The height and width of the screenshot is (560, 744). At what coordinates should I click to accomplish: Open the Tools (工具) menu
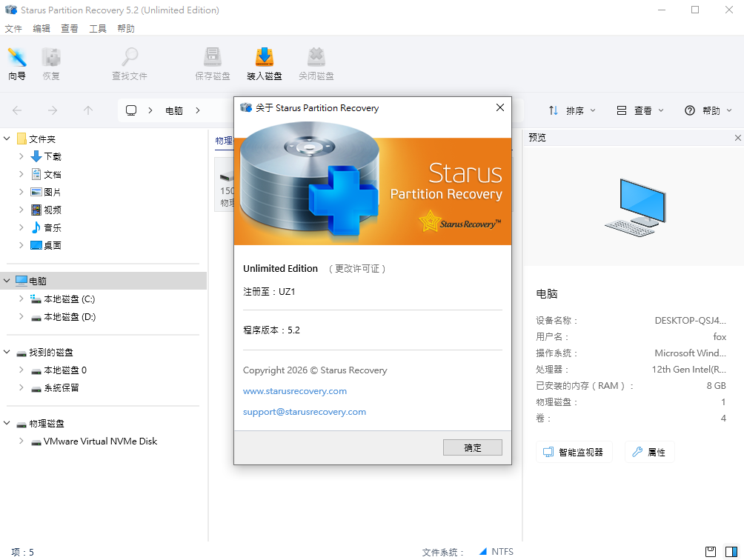click(98, 29)
